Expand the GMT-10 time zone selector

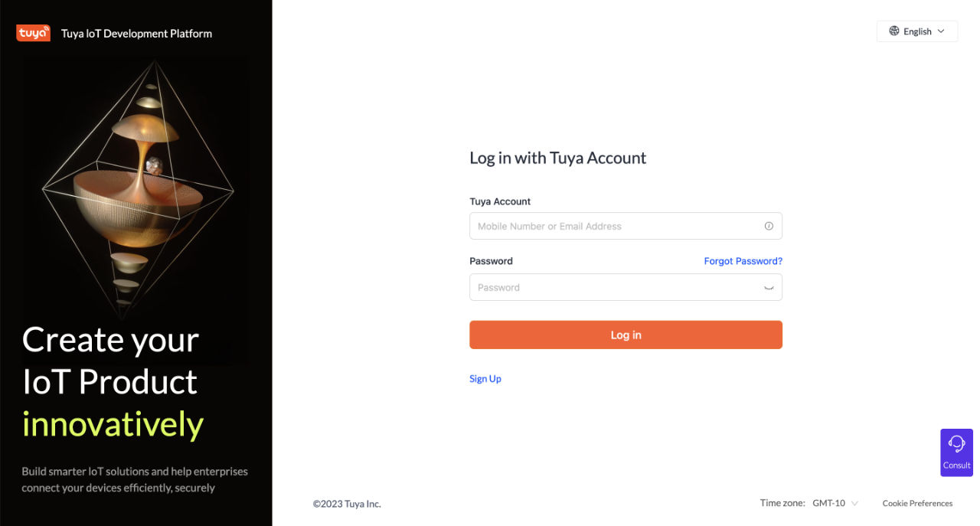click(835, 503)
